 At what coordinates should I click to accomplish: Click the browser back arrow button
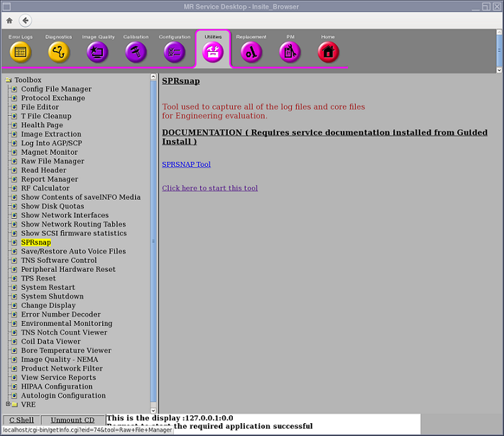26,21
